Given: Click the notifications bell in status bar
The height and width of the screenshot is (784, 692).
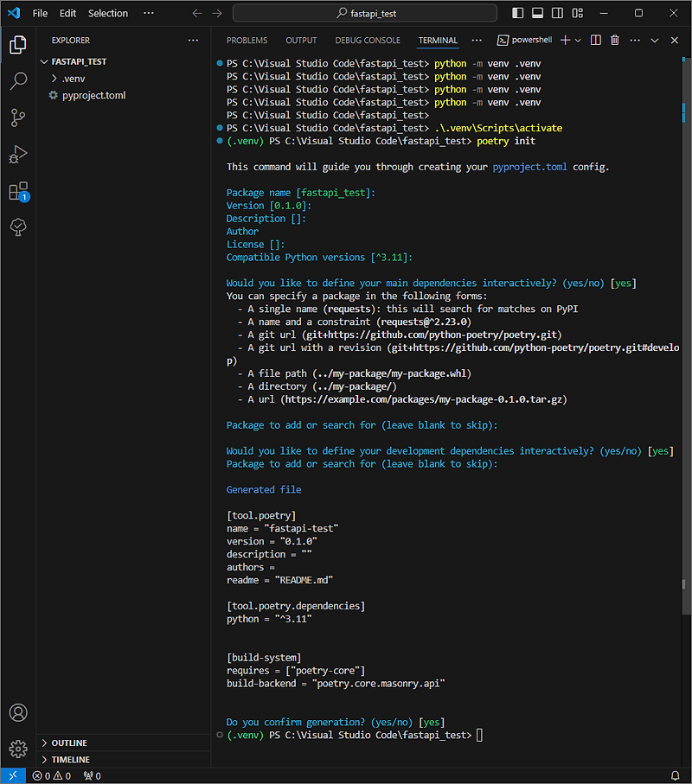Looking at the screenshot, I should (675, 776).
